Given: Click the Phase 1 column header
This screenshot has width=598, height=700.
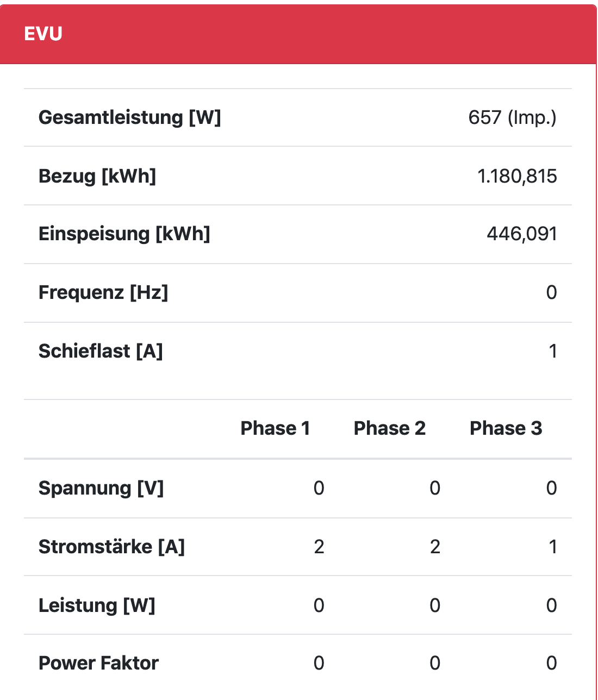Looking at the screenshot, I should point(275,428).
